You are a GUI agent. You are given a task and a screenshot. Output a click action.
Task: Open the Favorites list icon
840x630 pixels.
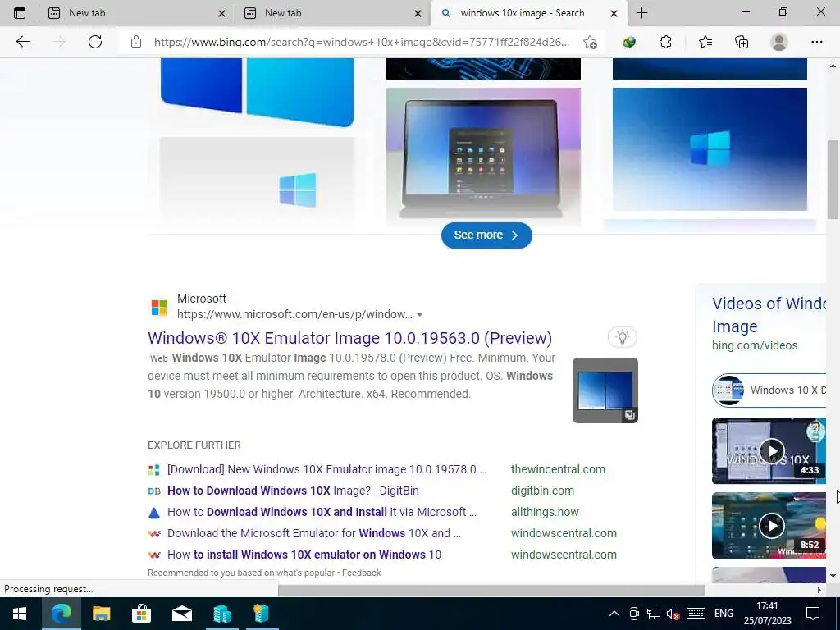point(705,42)
